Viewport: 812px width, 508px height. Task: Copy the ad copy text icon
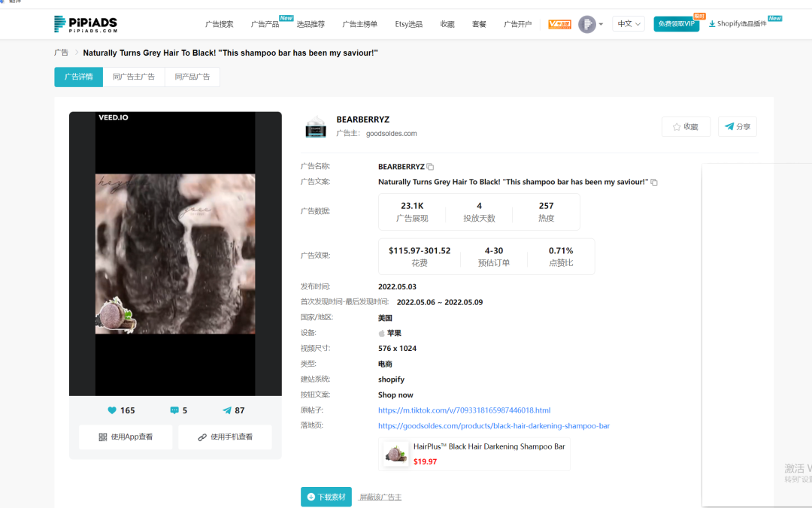tap(654, 183)
